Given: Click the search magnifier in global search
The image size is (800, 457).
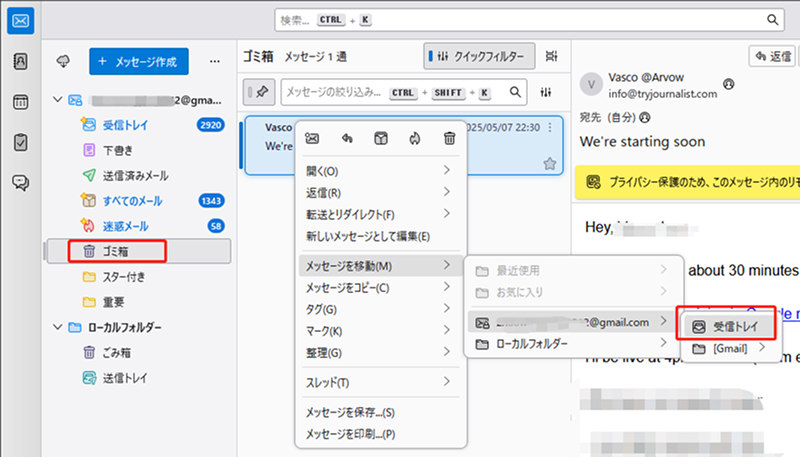Looking at the screenshot, I should tap(772, 20).
